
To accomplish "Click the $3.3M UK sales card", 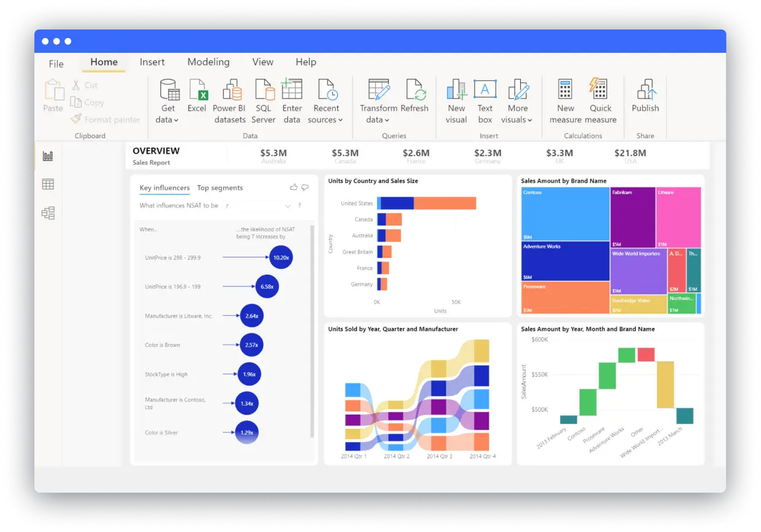I will pos(560,157).
